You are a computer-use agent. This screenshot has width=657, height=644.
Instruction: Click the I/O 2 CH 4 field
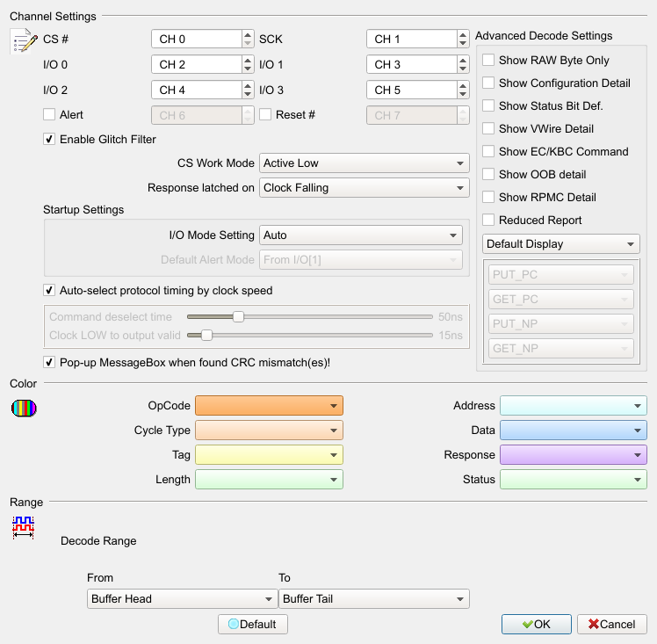click(x=197, y=90)
